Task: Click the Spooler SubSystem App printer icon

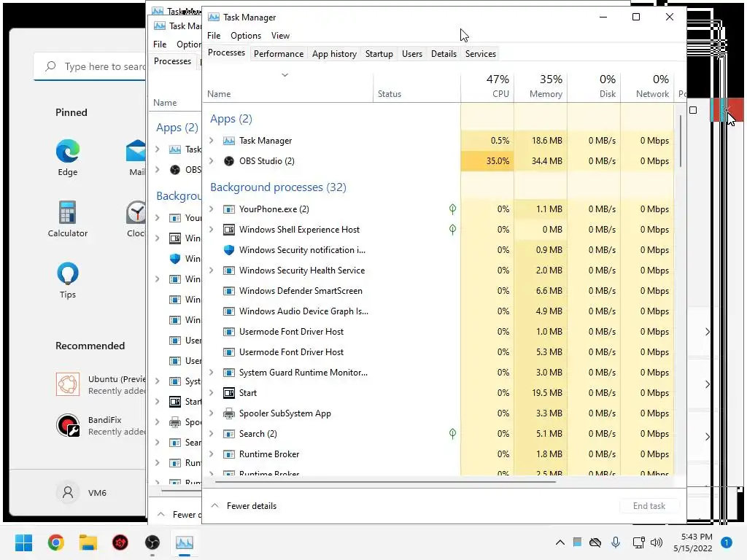Action: [x=229, y=413]
